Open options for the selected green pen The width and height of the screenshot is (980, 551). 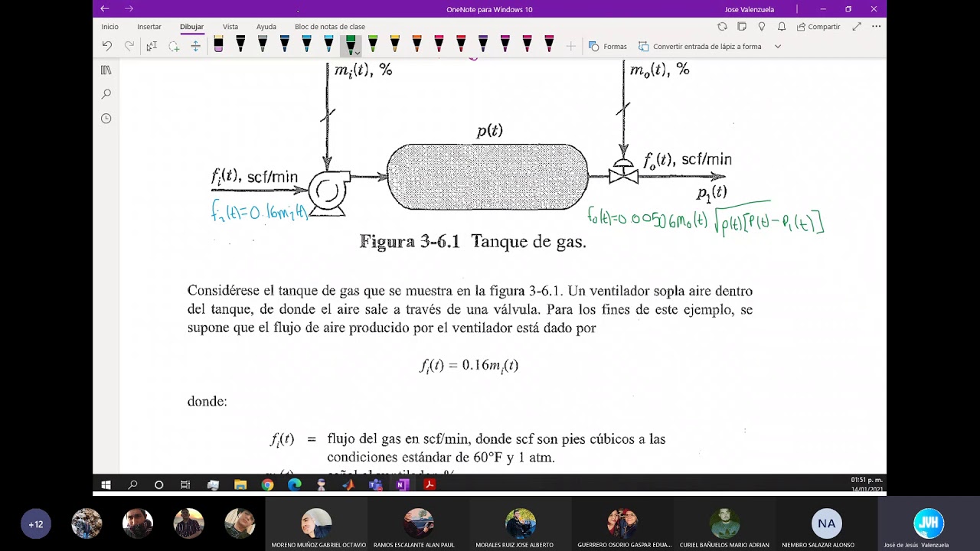[358, 52]
